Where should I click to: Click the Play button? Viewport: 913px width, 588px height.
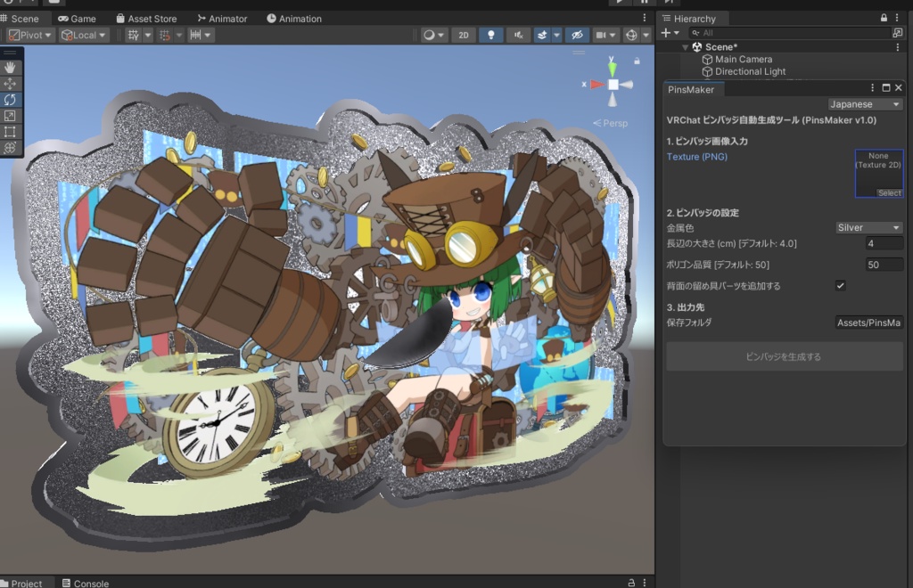621,3
